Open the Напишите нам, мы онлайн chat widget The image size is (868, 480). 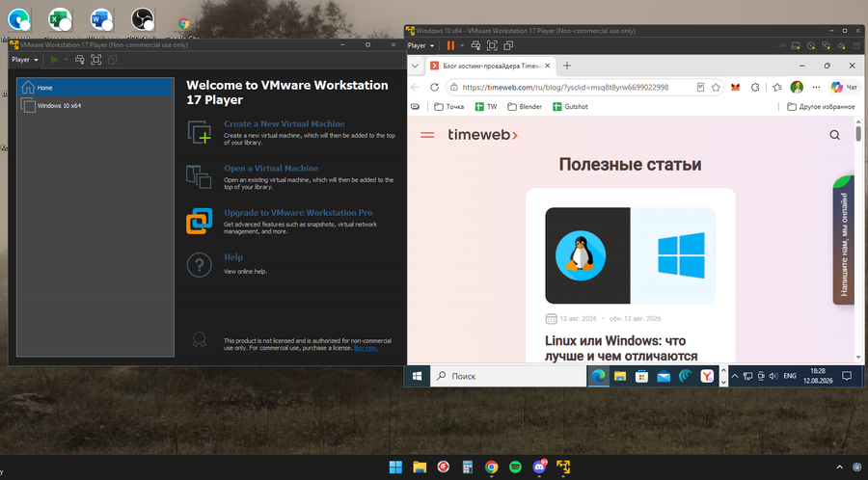(x=843, y=241)
